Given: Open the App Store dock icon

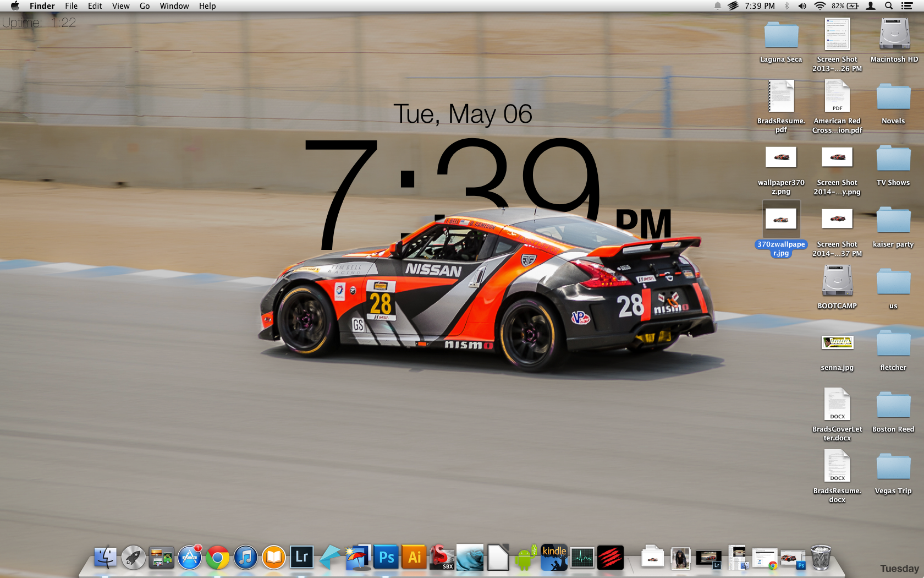Looking at the screenshot, I should tap(190, 558).
